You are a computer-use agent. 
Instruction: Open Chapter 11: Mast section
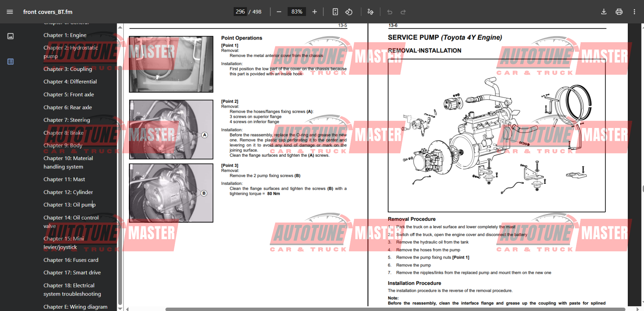(64, 179)
